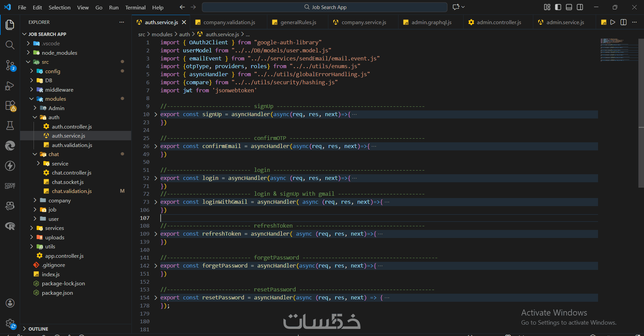Click the auth breadcrumb segment
Viewport: 644px width, 336px height.
click(x=184, y=34)
